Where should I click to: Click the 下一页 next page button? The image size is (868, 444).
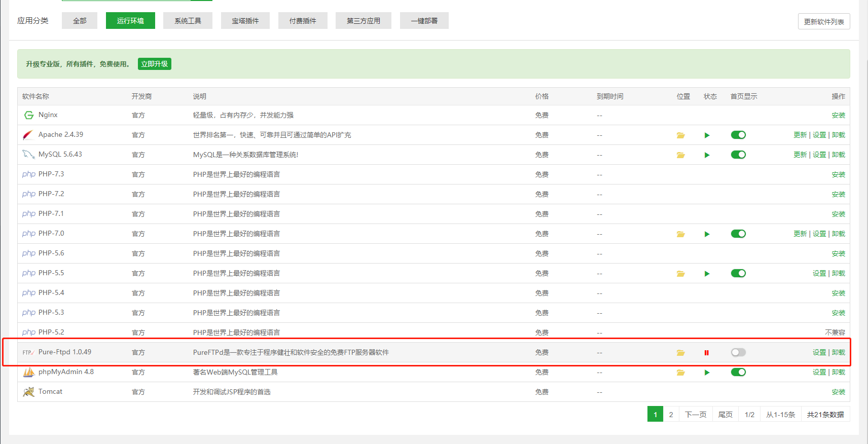click(696, 414)
